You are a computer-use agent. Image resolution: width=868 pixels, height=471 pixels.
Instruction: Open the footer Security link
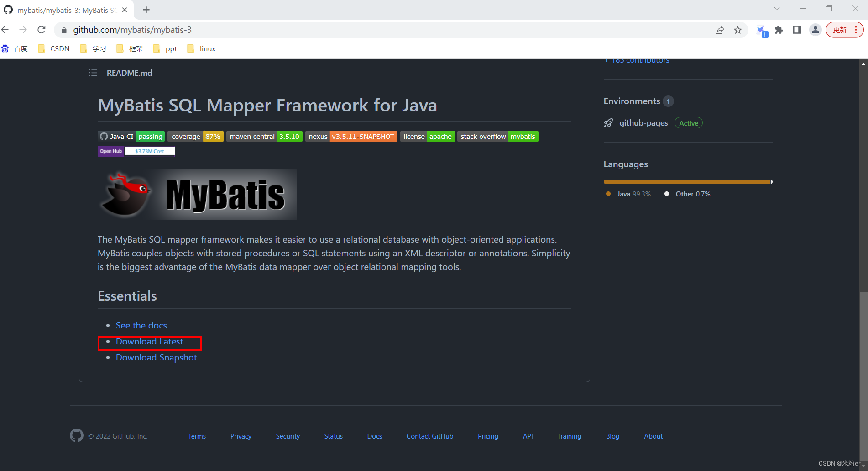pyautogui.click(x=288, y=436)
